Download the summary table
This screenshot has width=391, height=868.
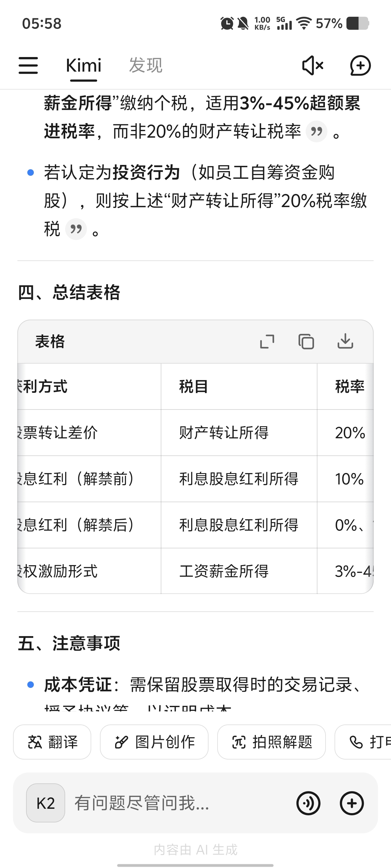tap(345, 341)
